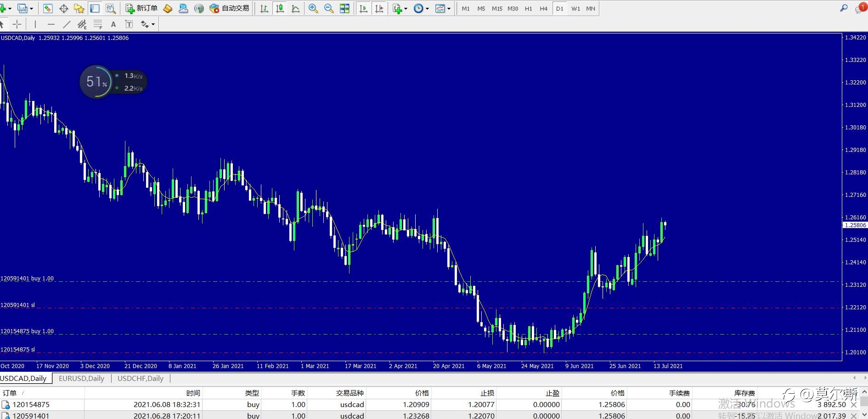This screenshot has height=419, width=868.
Task: Select the H4 timeframe button
Action: click(544, 8)
